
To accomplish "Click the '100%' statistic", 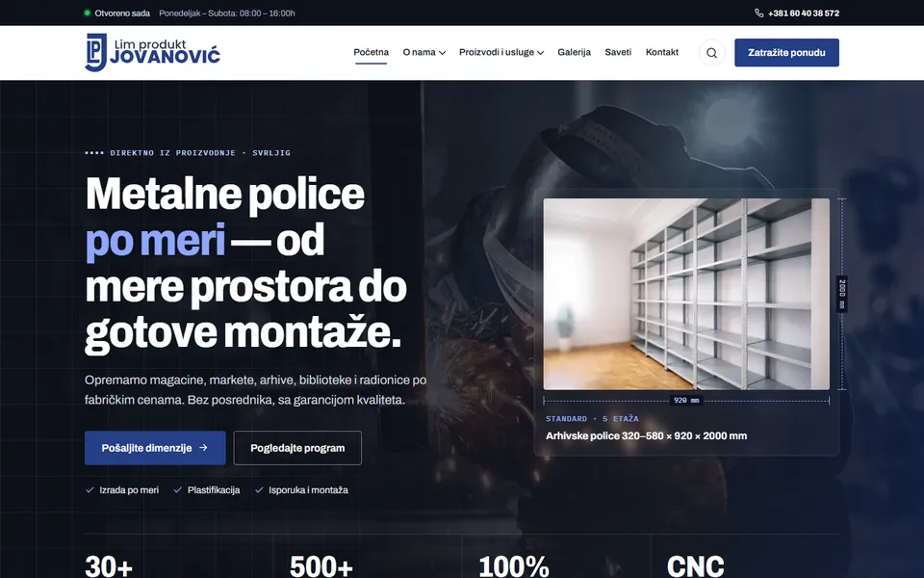I will [x=514, y=566].
